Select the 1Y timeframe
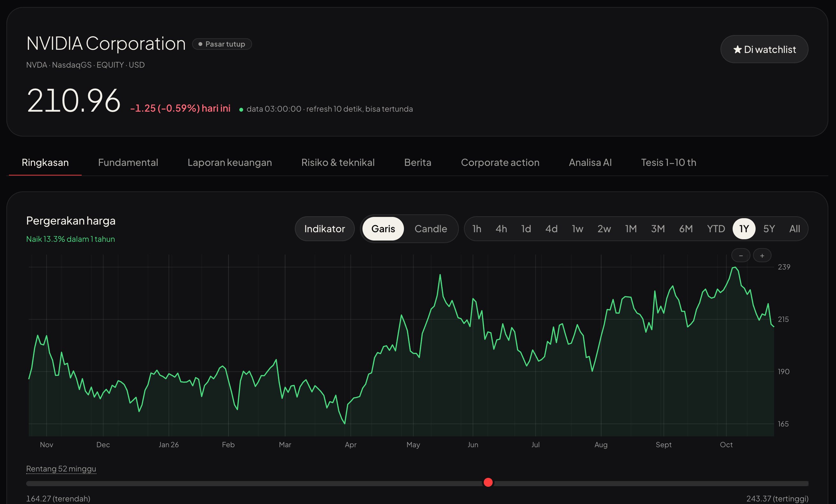This screenshot has width=836, height=504. tap(744, 229)
